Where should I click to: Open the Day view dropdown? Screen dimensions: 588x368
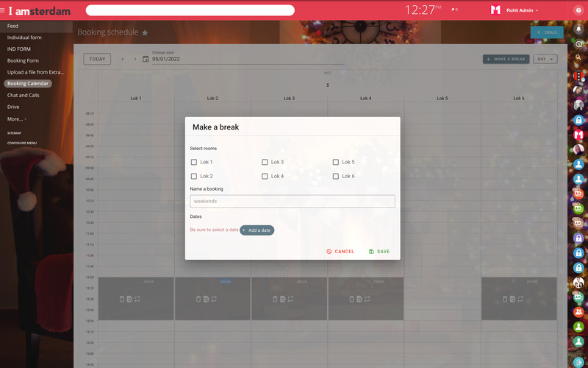click(545, 59)
